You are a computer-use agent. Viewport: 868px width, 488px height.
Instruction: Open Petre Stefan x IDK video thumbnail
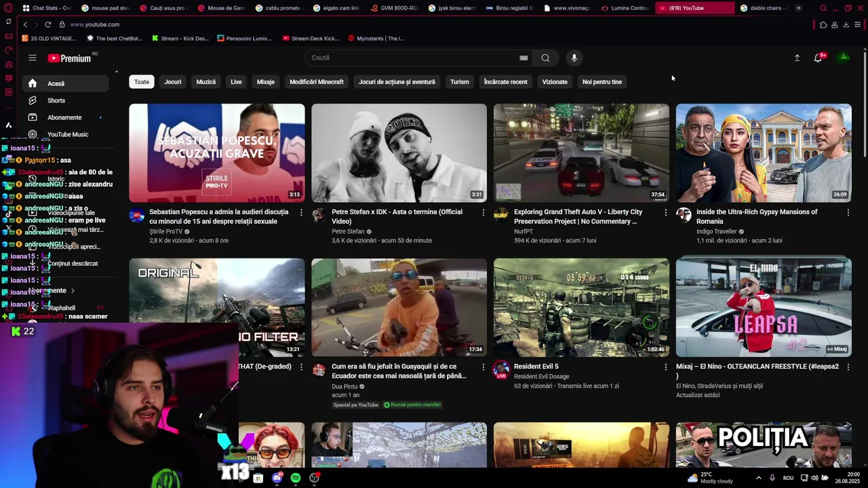click(x=399, y=152)
